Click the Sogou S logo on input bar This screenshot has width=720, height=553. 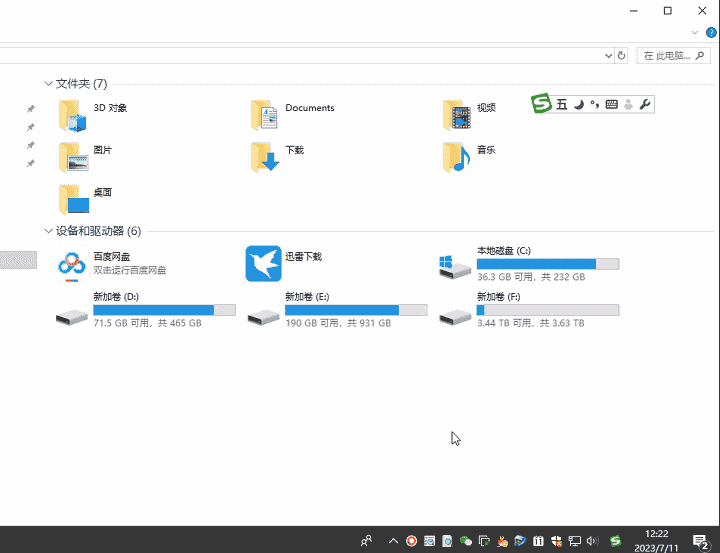(541, 104)
